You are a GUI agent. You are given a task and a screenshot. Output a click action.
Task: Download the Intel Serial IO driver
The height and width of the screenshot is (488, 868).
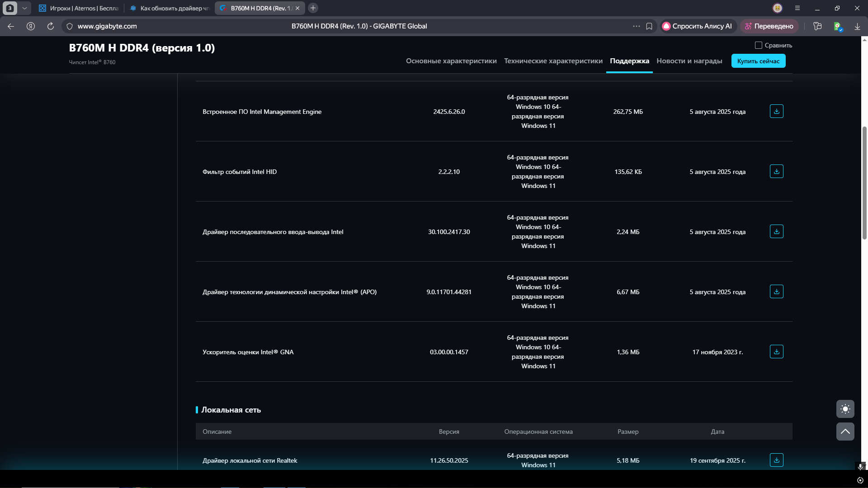[776, 231]
